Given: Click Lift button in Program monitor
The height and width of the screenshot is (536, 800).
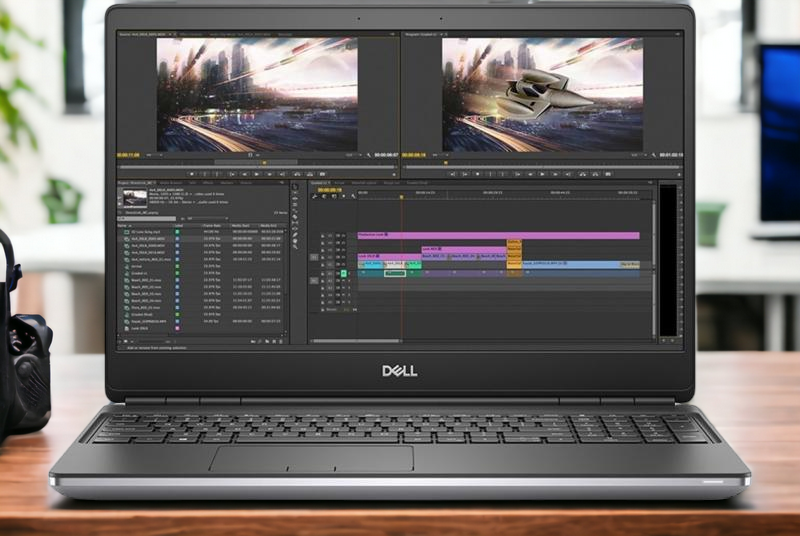Looking at the screenshot, I should click(582, 174).
